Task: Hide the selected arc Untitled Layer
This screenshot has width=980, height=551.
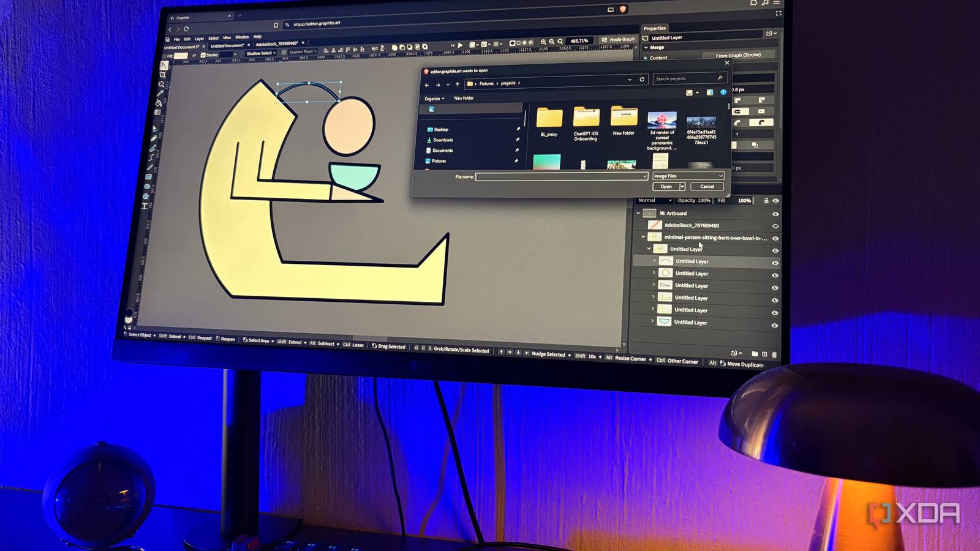Action: click(x=775, y=263)
